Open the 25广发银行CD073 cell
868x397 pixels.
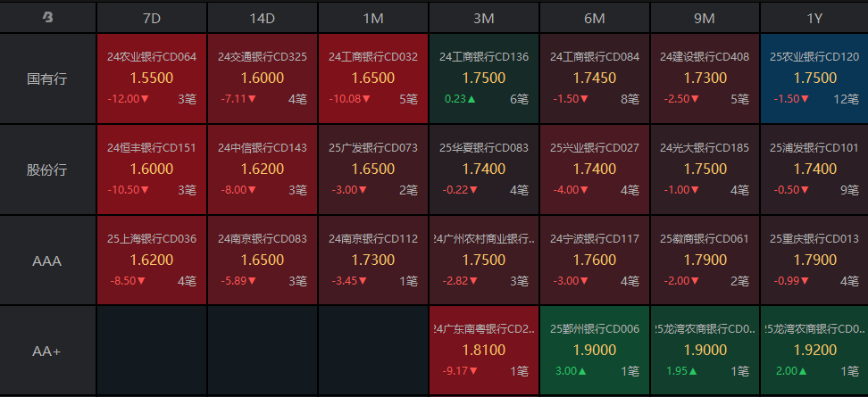click(373, 170)
